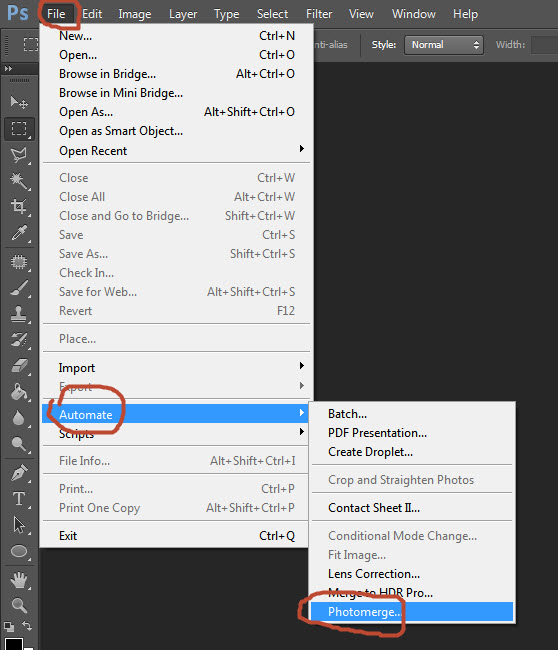558x650 pixels.
Task: Select the Clone Stamp tool
Action: pos(19,314)
